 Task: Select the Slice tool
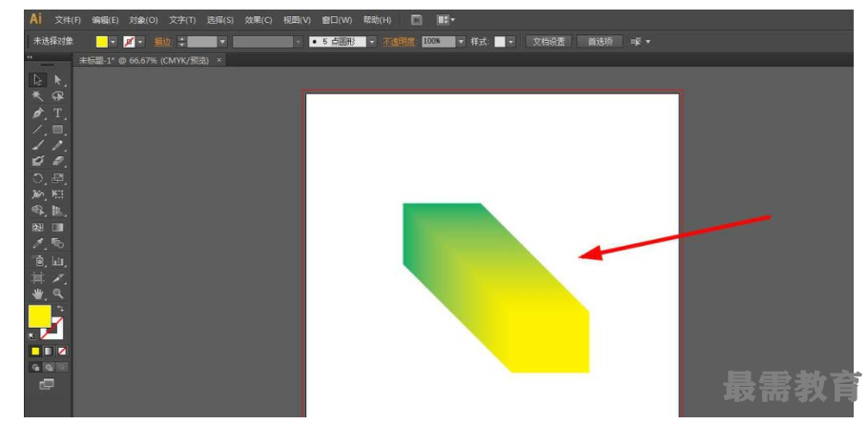pos(58,277)
